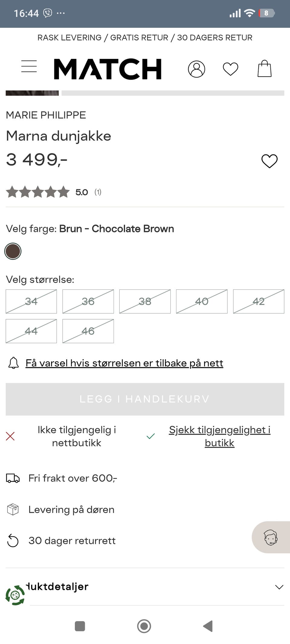This screenshot has height=644, width=290.
Task: Add Marna dunjakke to wishlist heart
Action: click(x=269, y=161)
